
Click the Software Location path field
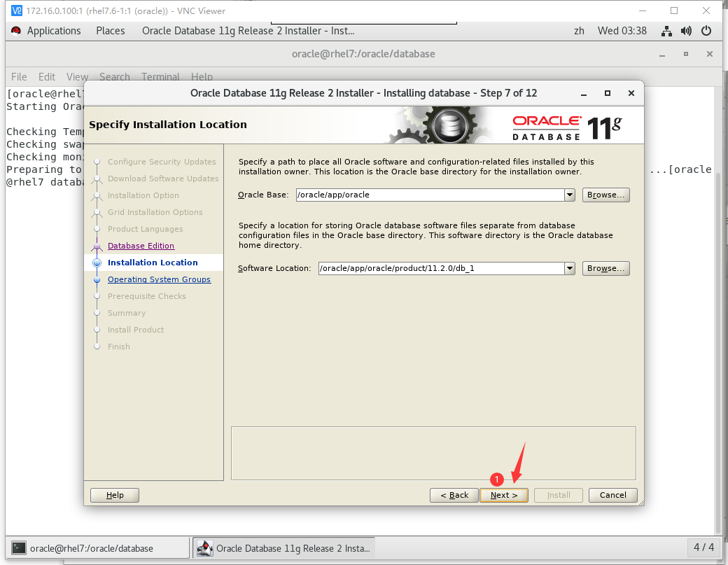coord(441,268)
